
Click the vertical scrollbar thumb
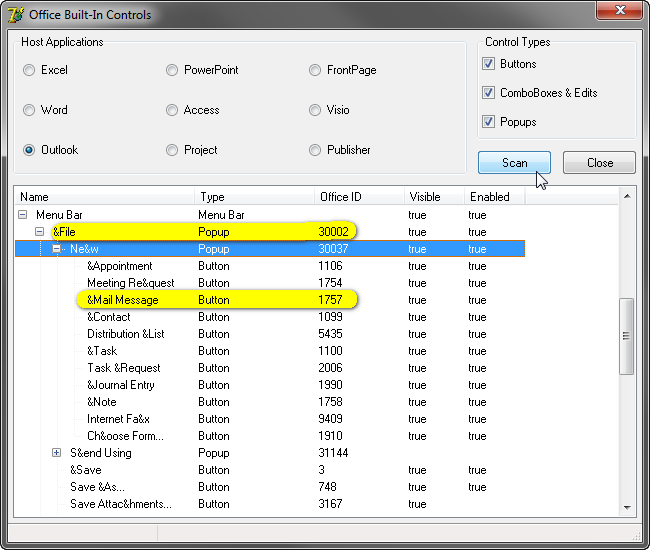626,336
